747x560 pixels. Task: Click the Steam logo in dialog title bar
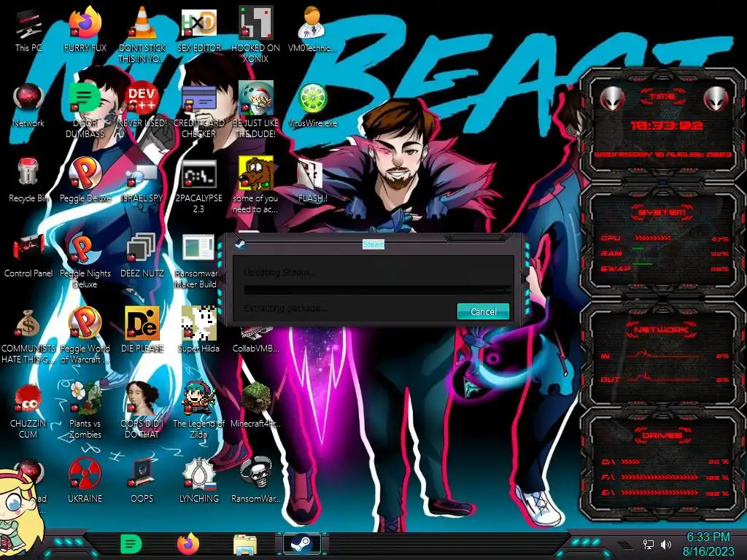click(x=240, y=244)
